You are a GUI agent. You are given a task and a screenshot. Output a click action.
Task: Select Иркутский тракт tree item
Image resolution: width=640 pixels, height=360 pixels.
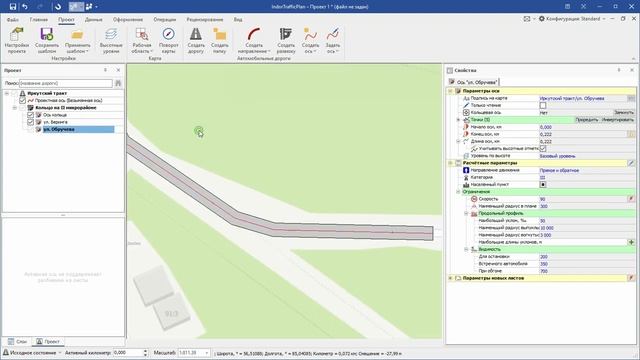point(47,93)
